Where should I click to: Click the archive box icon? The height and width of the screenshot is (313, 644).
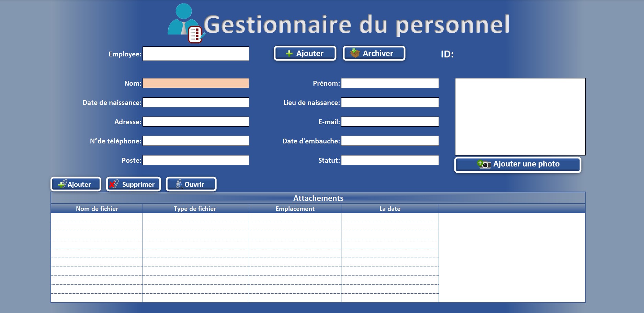(x=354, y=53)
